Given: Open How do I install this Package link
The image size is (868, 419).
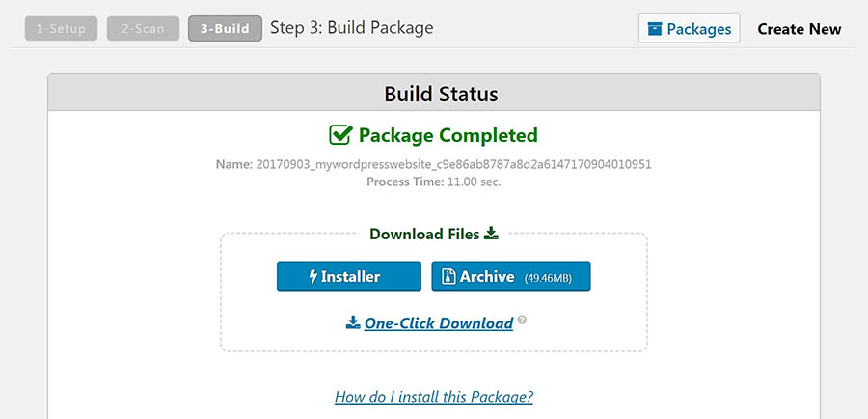Looking at the screenshot, I should [x=434, y=397].
